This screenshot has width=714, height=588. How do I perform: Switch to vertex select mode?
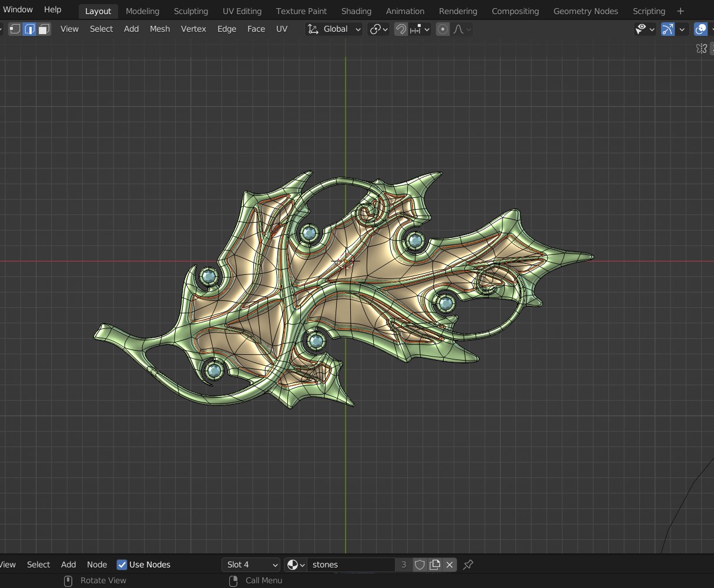coord(15,29)
